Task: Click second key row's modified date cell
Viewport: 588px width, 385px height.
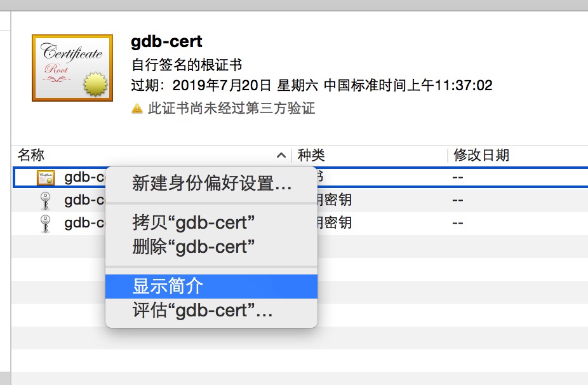Action: [458, 223]
